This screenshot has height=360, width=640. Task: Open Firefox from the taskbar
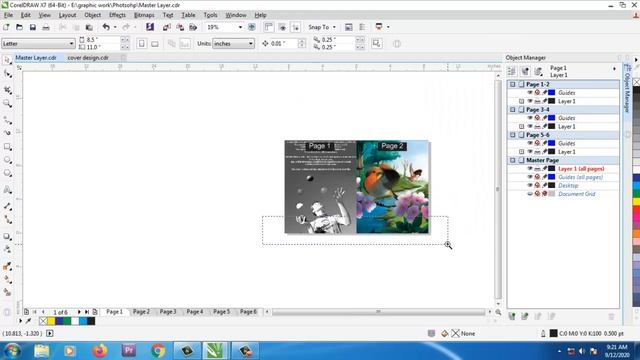click(99, 351)
